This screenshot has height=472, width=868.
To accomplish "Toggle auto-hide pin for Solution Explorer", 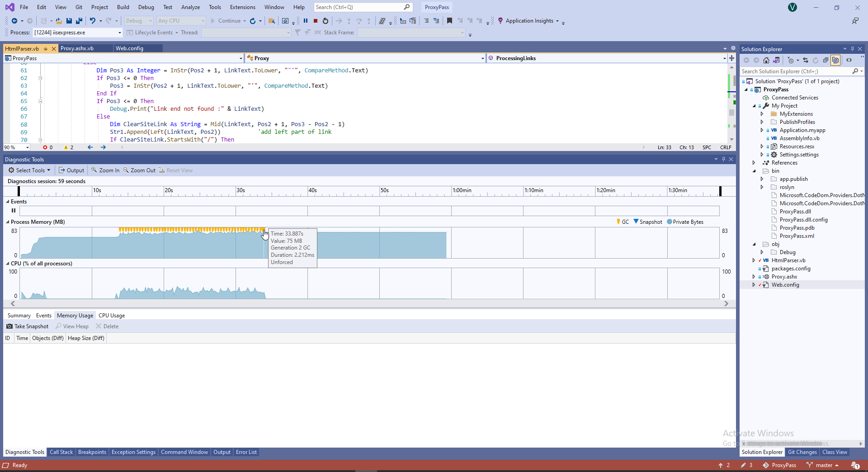I will pos(852,49).
